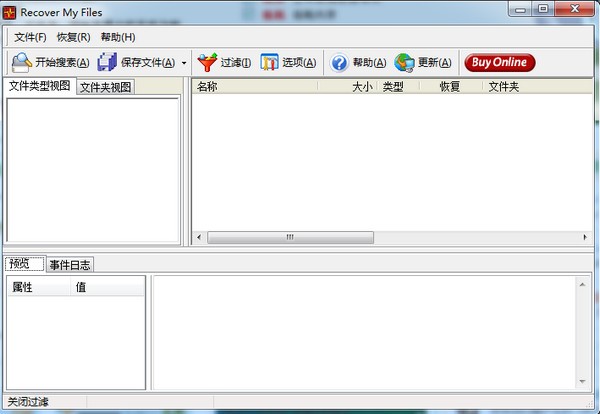Select the 事件日志 tab
Image resolution: width=600 pixels, height=414 pixels.
click(x=70, y=265)
